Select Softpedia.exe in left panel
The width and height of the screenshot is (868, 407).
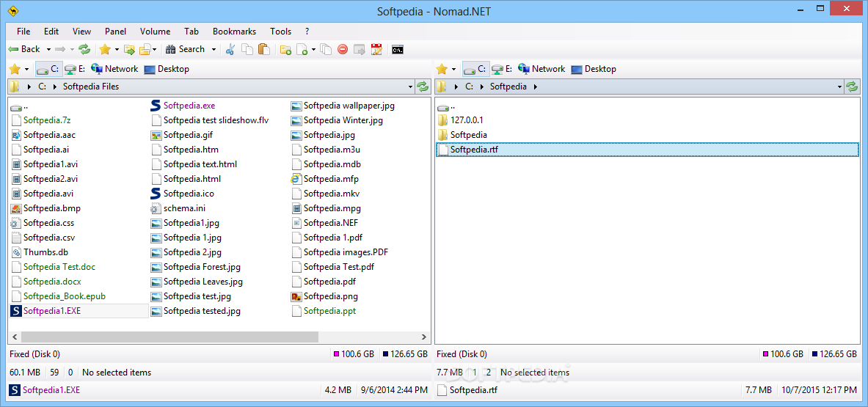[x=183, y=105]
